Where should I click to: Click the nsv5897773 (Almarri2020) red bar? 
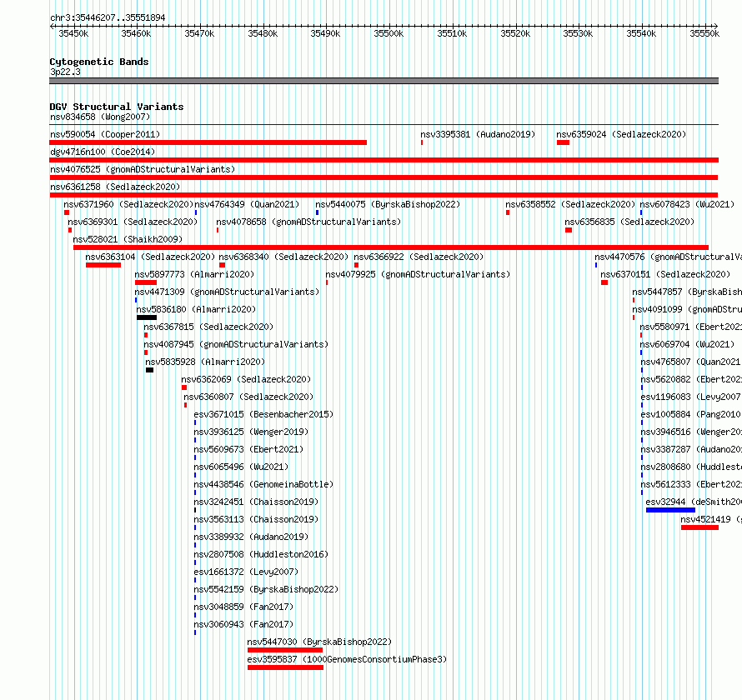[x=146, y=282]
